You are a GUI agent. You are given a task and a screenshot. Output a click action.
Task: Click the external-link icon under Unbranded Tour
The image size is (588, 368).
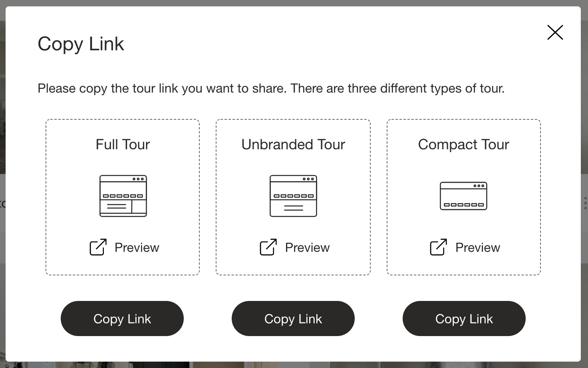[268, 247]
